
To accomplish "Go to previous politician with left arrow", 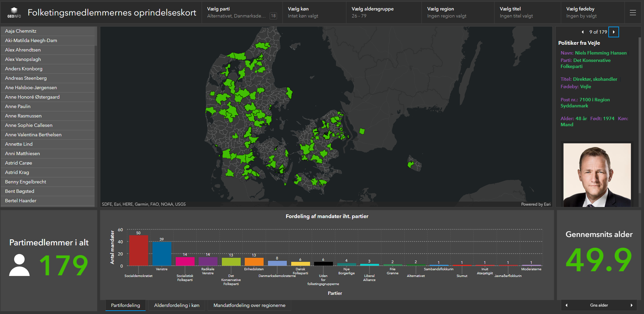I will click(582, 32).
